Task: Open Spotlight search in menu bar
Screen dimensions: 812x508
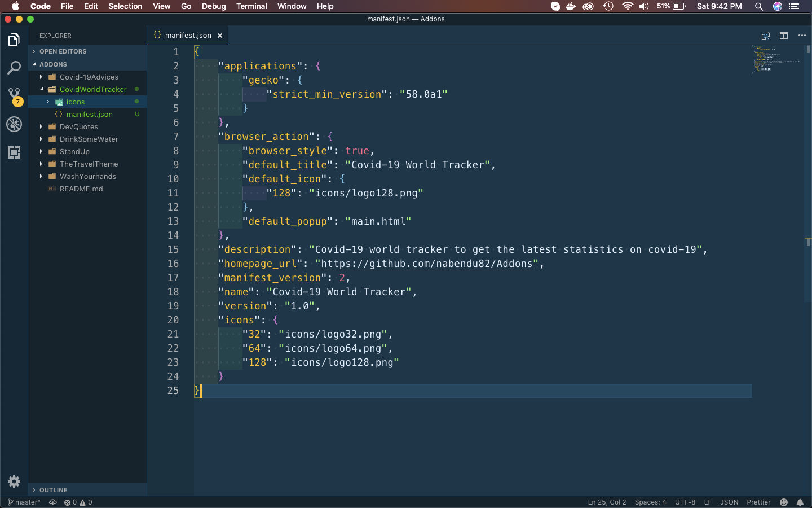Action: 759,6
